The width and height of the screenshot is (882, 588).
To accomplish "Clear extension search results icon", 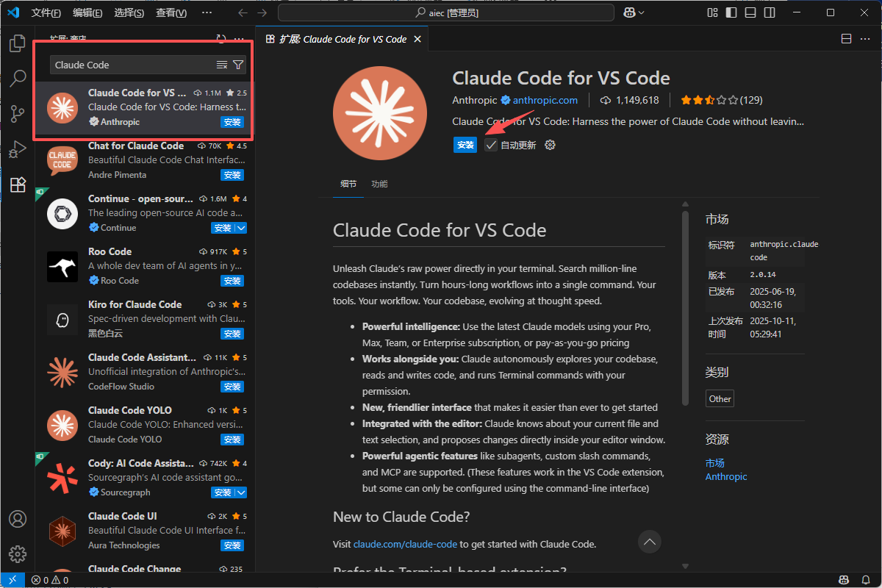I will point(222,65).
